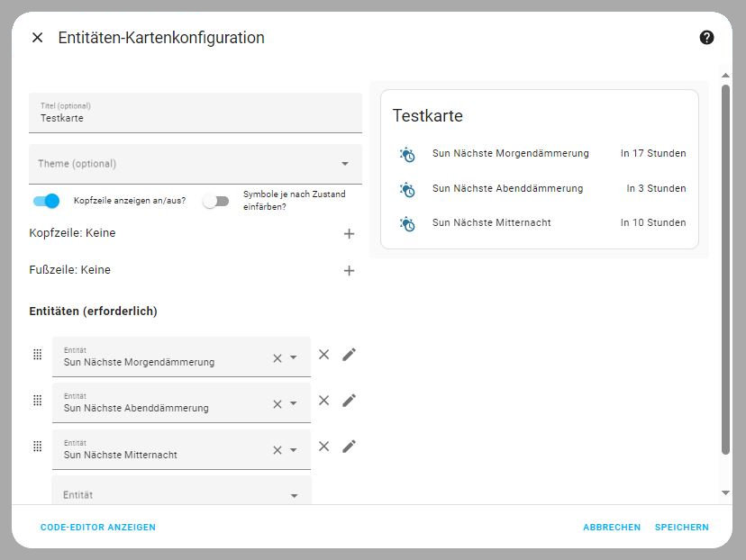Grab the drag handle for Sun Nächste Abenddämmerung
The image size is (746, 560).
tap(37, 401)
